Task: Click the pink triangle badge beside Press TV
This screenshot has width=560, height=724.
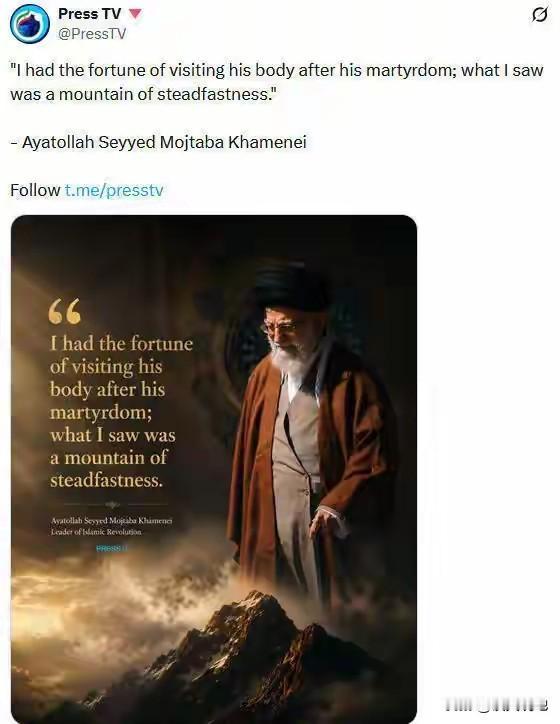Action: click(x=134, y=14)
